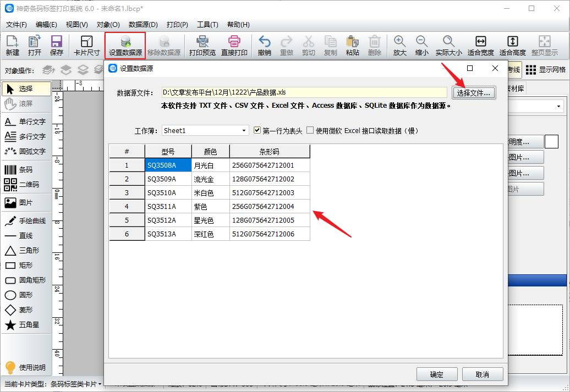
Task: Click the 数据源文件 path input field
Action: (304, 93)
